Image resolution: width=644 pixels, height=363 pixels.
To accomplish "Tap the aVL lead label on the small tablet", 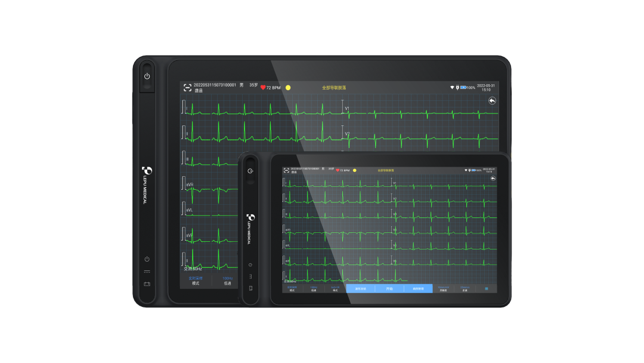I will (287, 245).
